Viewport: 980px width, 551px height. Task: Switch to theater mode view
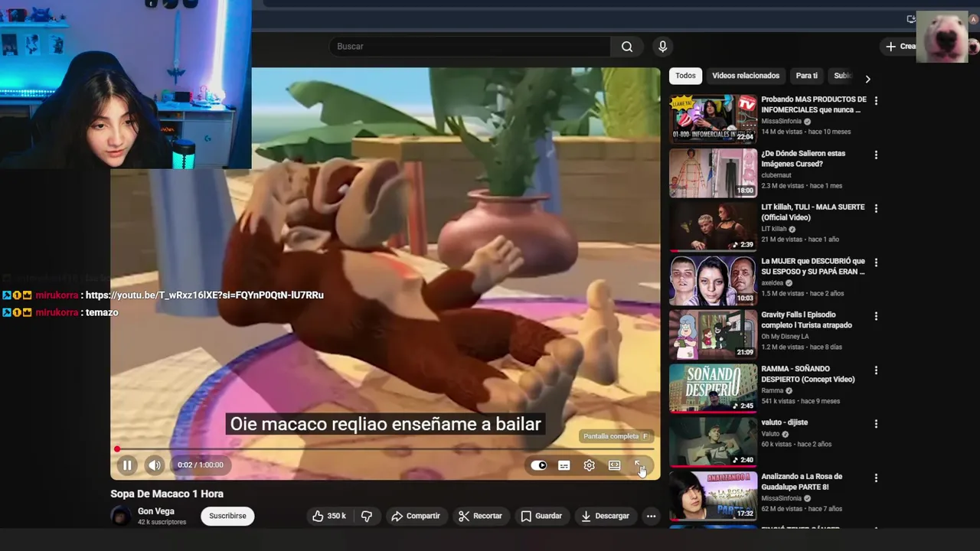(614, 465)
